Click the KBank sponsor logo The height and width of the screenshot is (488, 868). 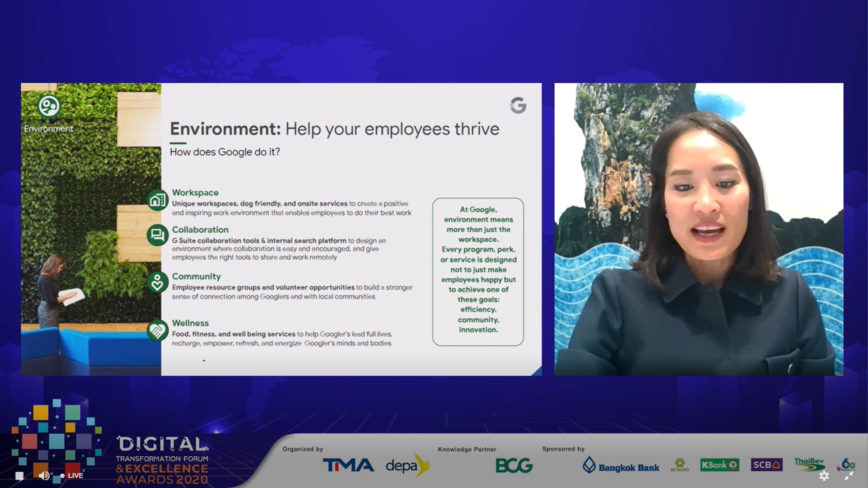[719, 465]
